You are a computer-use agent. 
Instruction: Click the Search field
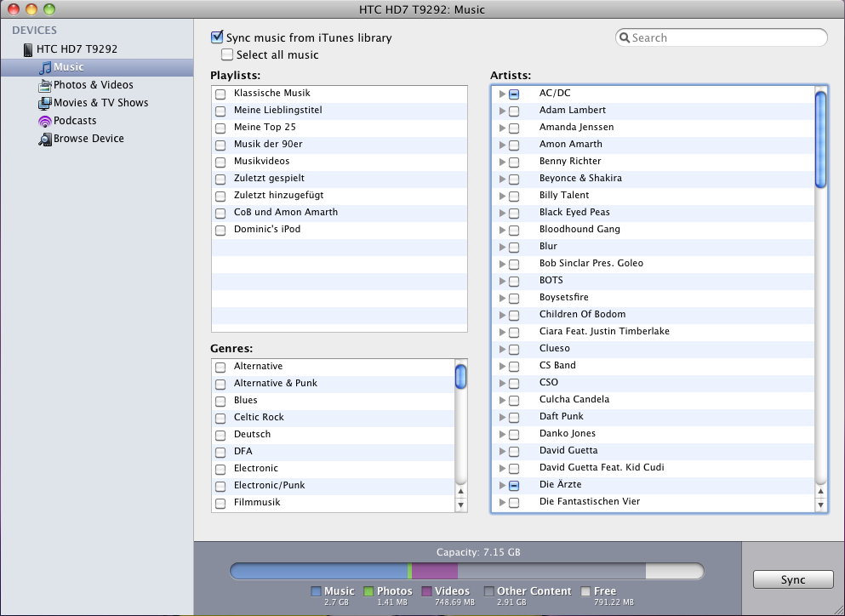tap(721, 37)
